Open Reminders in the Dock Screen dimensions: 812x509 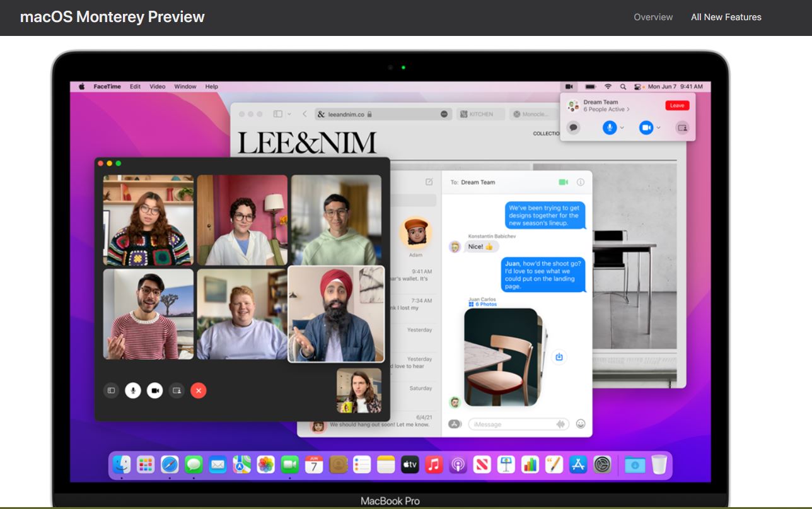click(x=362, y=465)
